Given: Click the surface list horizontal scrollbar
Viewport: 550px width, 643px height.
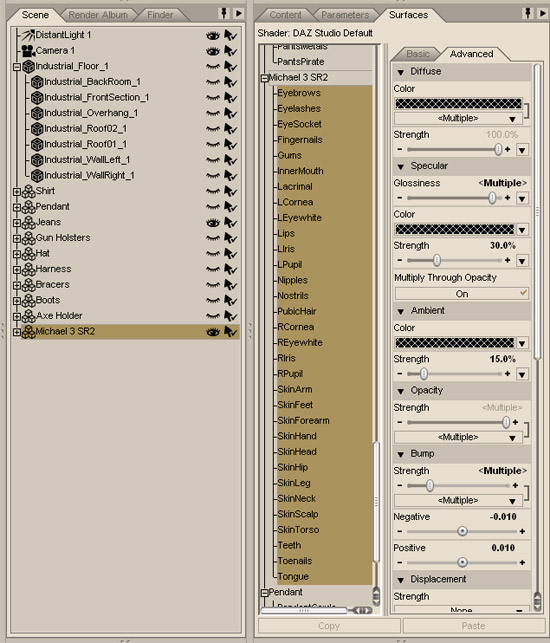Looking at the screenshot, I should [x=304, y=610].
